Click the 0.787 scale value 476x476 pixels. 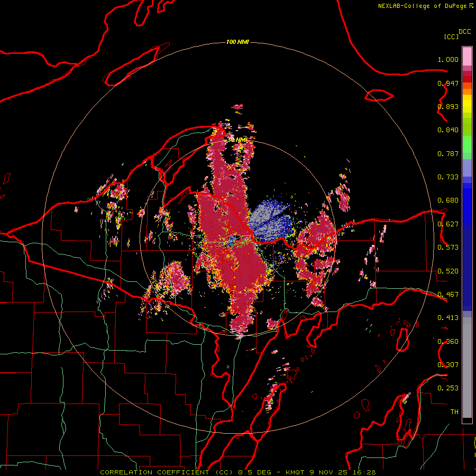click(x=448, y=153)
